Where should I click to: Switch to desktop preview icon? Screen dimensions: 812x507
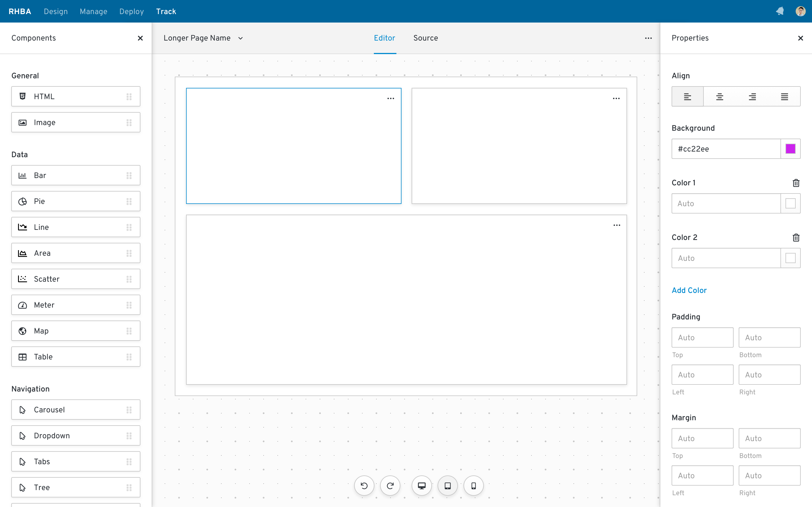click(x=422, y=486)
